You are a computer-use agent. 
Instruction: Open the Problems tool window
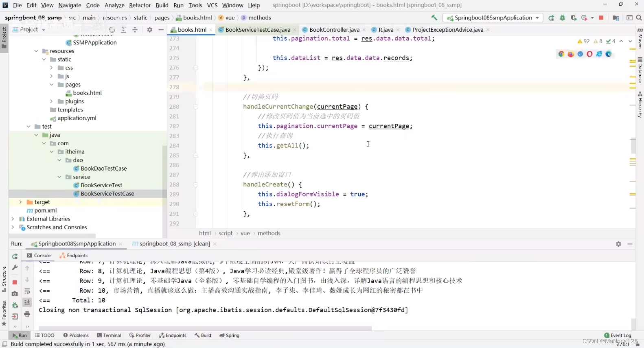[x=76, y=335]
